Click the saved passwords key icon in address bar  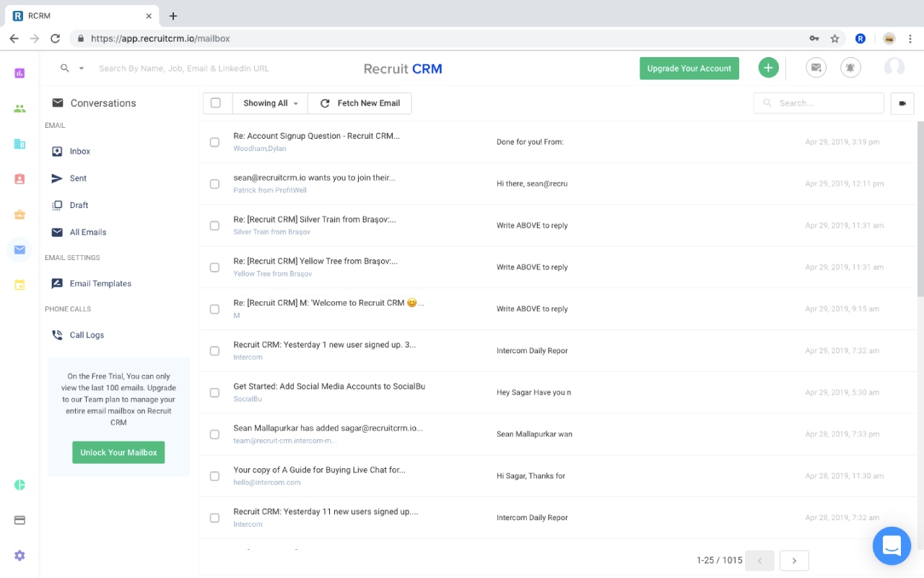(814, 38)
